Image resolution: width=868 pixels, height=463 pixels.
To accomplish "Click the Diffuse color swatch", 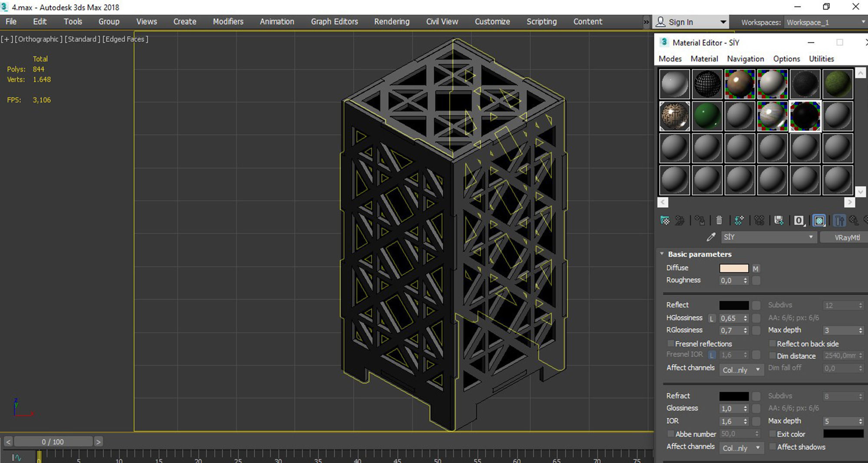I will pyautogui.click(x=734, y=268).
